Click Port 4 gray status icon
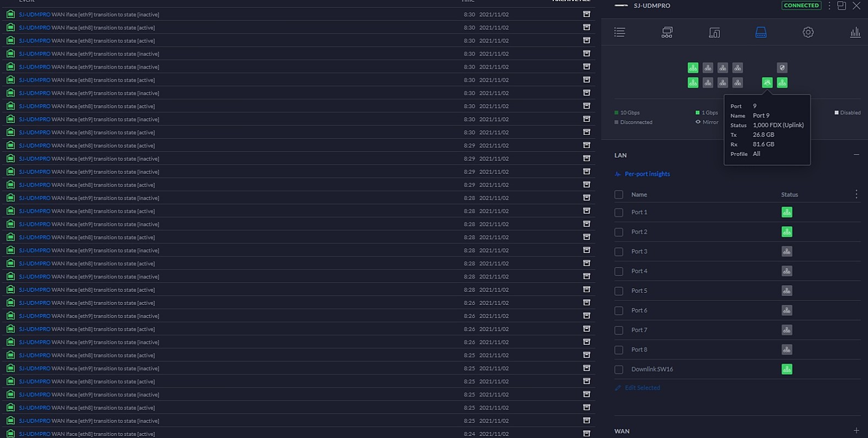The width and height of the screenshot is (868, 438). click(787, 271)
